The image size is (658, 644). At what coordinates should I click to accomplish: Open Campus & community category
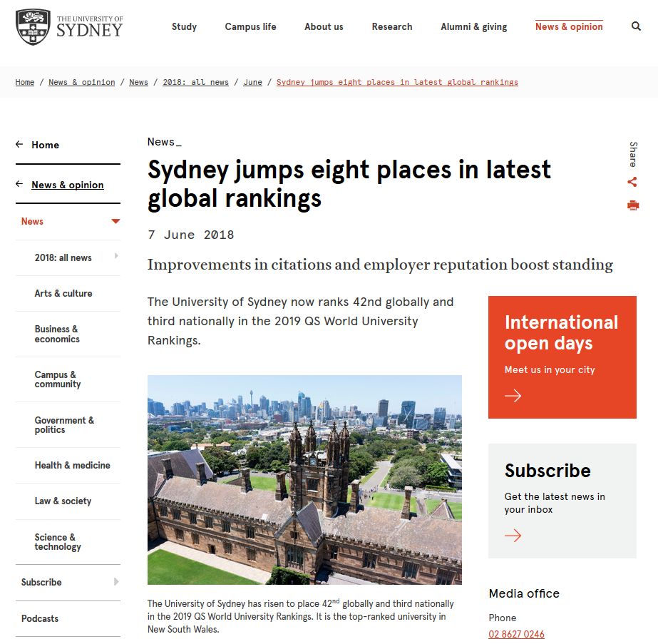click(58, 379)
